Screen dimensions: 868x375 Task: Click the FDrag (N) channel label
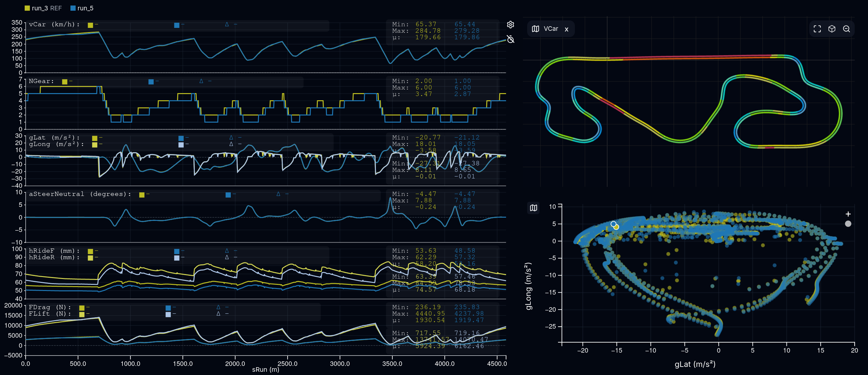pyautogui.click(x=50, y=307)
